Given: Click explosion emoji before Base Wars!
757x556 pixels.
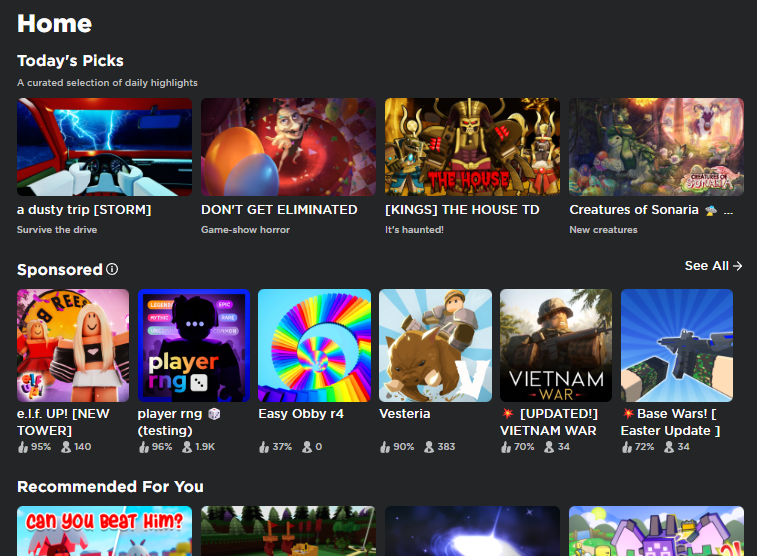Looking at the screenshot, I should [x=628, y=414].
